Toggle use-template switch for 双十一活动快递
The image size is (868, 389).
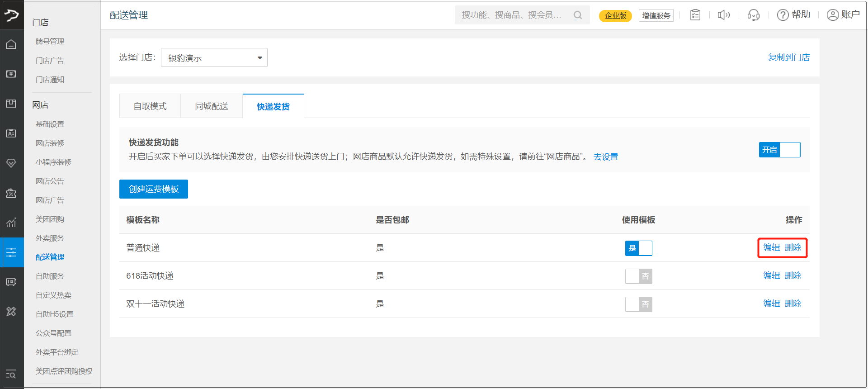coord(639,304)
